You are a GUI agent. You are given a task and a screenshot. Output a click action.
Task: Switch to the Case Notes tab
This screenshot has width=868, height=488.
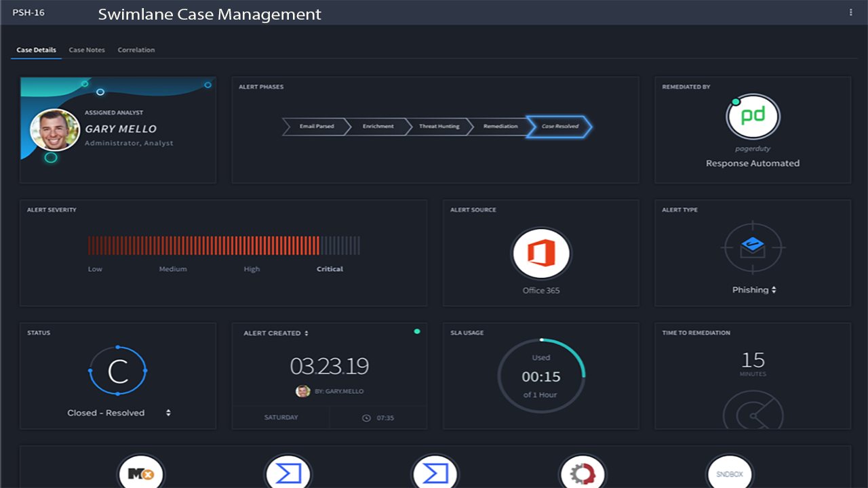(87, 50)
